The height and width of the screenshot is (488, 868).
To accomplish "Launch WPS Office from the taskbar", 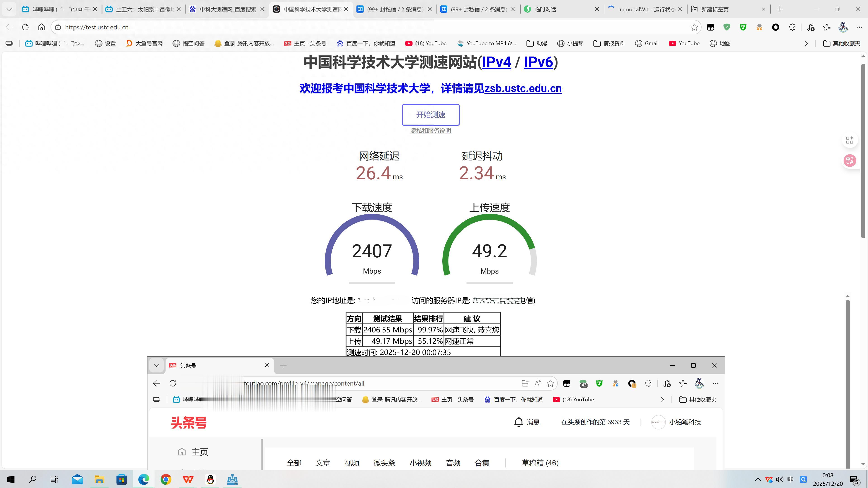I will (188, 479).
